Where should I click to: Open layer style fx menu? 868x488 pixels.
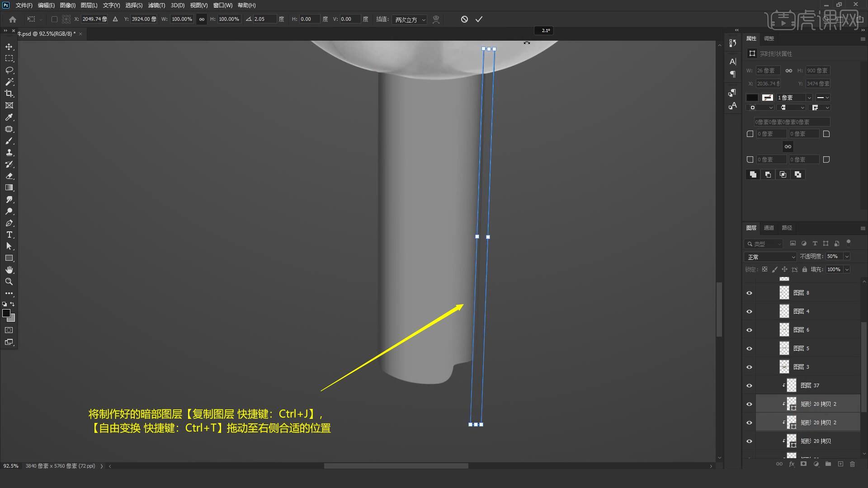coord(792,464)
